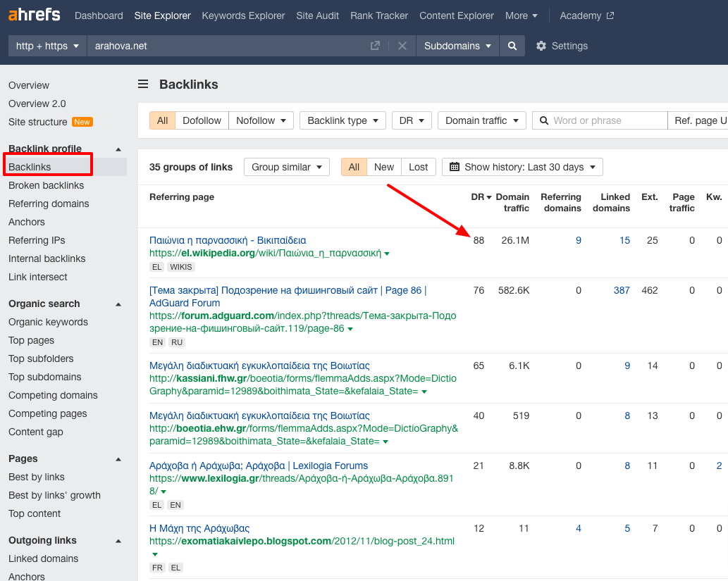Screen dimensions: 728x581
Task: Collapse the Pages sidebar section
Action: coord(118,459)
